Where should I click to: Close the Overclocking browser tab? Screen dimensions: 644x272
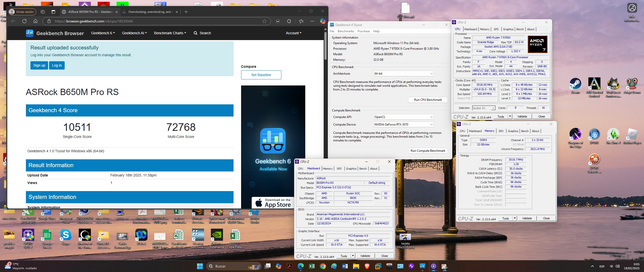click(x=177, y=12)
